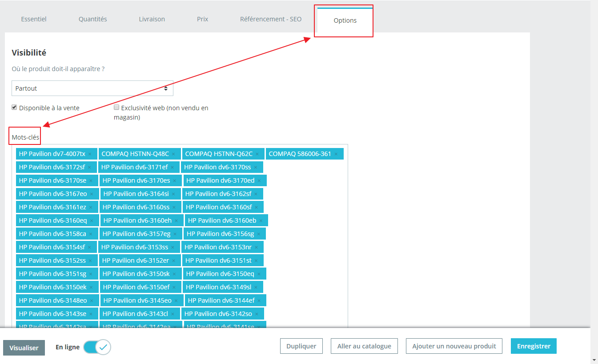Delete the dv6-3152er keyword with its x
This screenshot has height=364, width=598.
tap(173, 261)
